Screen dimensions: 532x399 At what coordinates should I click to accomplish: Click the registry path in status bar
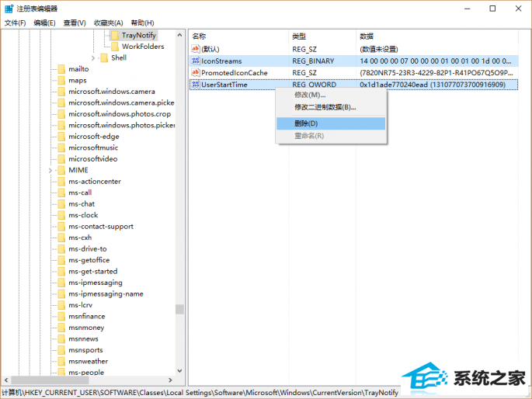click(x=200, y=393)
